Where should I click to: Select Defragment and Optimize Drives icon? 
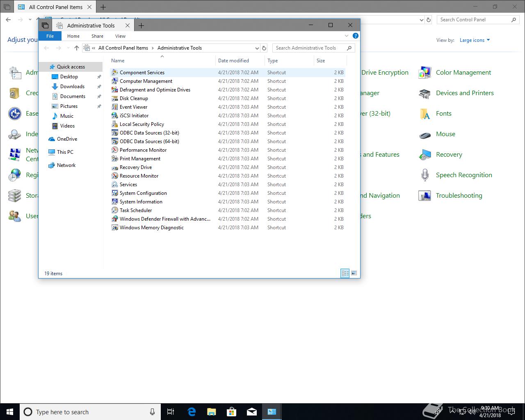tap(115, 90)
